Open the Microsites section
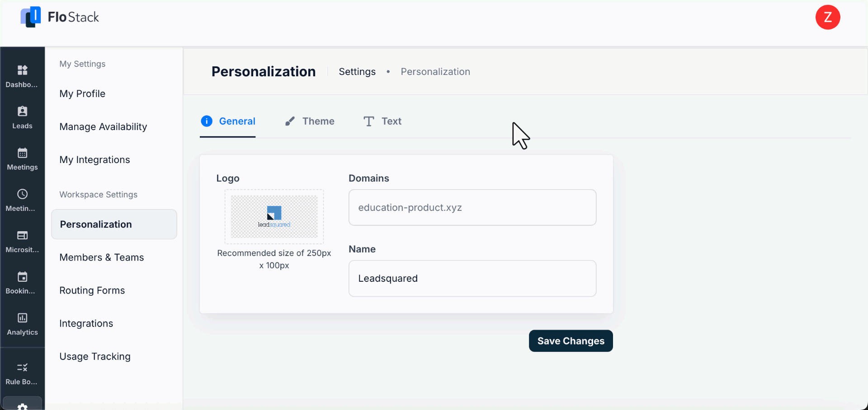Screen dimensions: 868x410 22,241
